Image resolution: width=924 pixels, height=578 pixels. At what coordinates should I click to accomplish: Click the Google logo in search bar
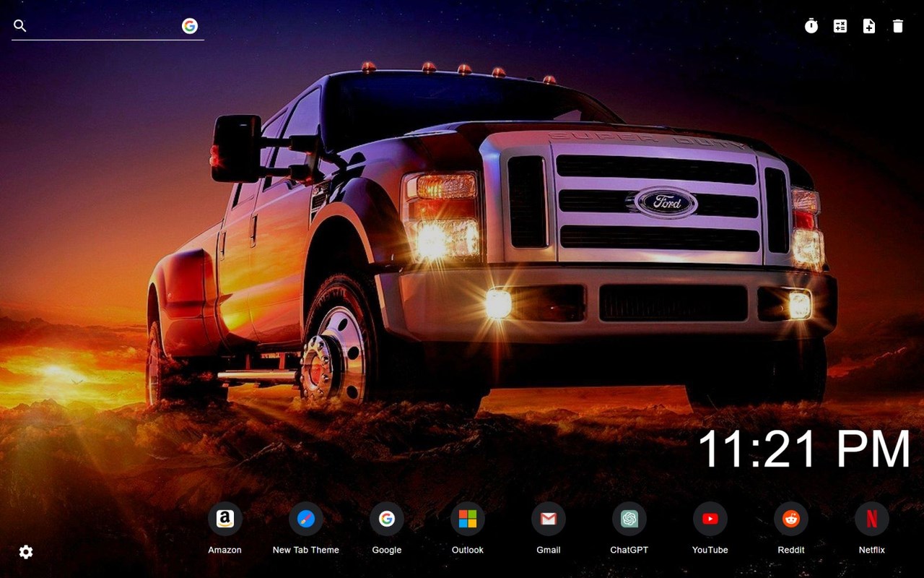(190, 26)
